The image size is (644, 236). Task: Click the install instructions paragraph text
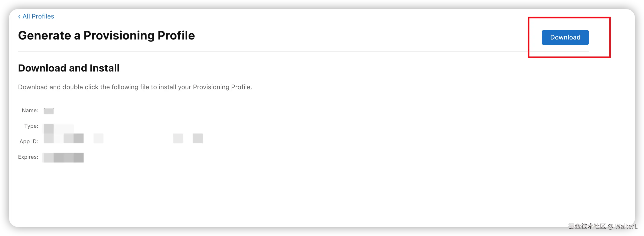coord(135,87)
